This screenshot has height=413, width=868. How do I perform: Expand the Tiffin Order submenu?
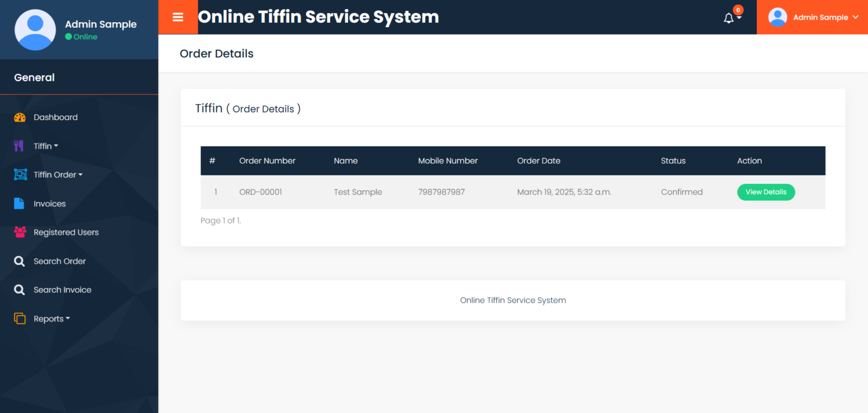pyautogui.click(x=58, y=175)
